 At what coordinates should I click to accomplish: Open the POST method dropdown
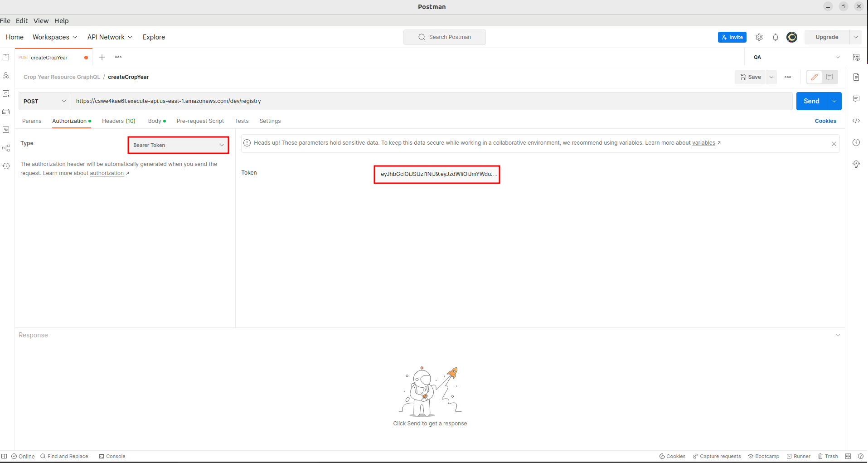pos(44,101)
